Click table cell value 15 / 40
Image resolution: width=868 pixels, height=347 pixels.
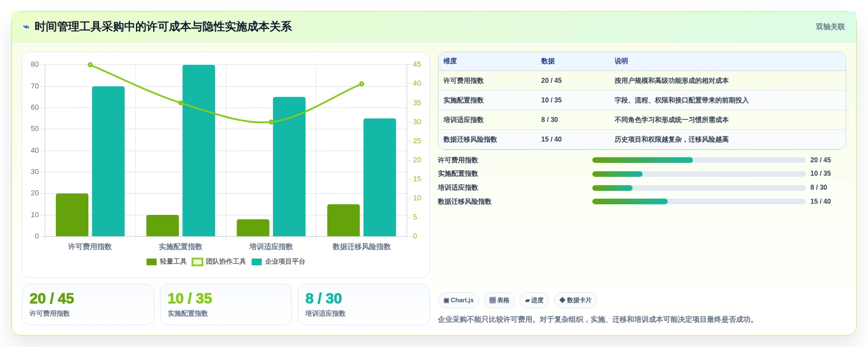coord(551,140)
